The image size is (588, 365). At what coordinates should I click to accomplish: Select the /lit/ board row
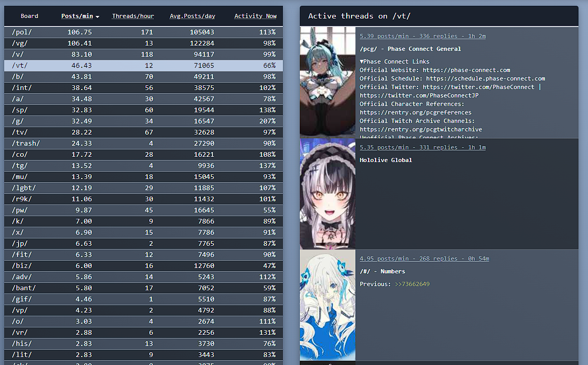coord(144,355)
